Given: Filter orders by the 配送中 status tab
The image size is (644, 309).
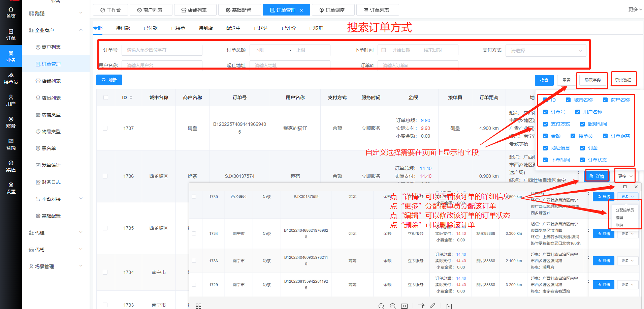Looking at the screenshot, I should pyautogui.click(x=233, y=28).
